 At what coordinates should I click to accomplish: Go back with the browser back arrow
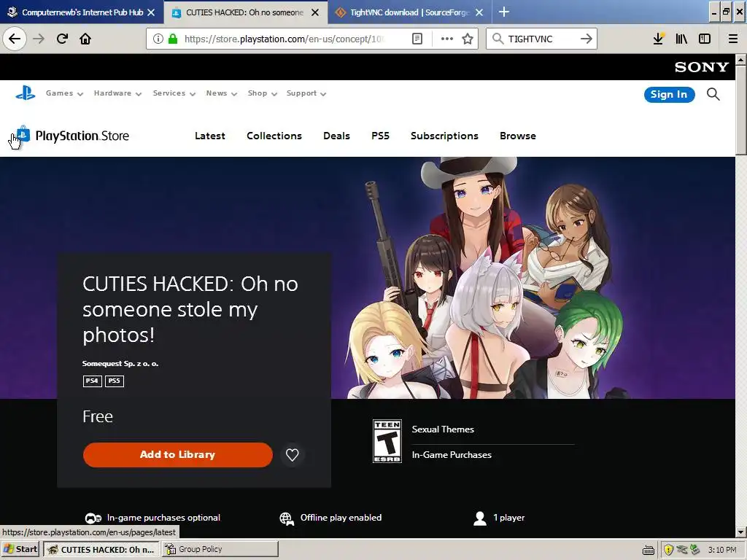[15, 39]
